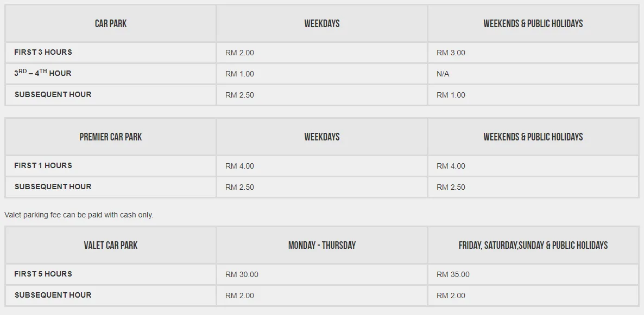Image resolution: width=644 pixels, height=315 pixels.
Task: Click the valet cash-only payment note
Action: [x=79, y=215]
